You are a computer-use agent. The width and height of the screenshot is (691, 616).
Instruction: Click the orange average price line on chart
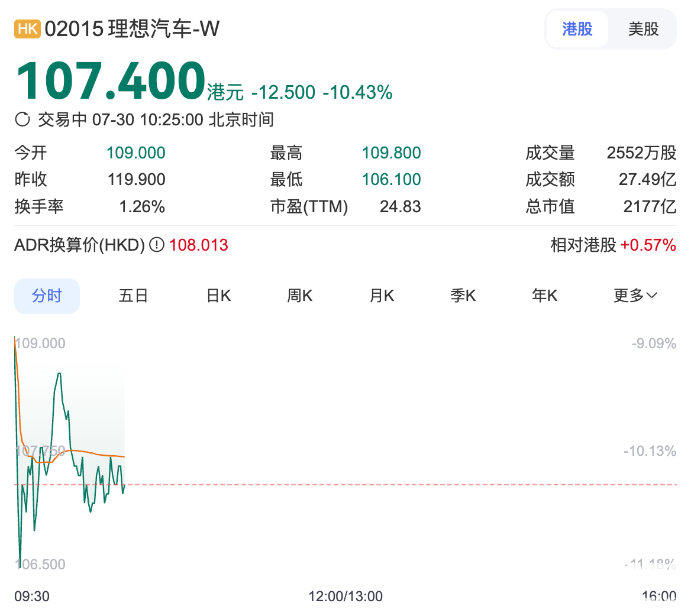tap(95, 453)
